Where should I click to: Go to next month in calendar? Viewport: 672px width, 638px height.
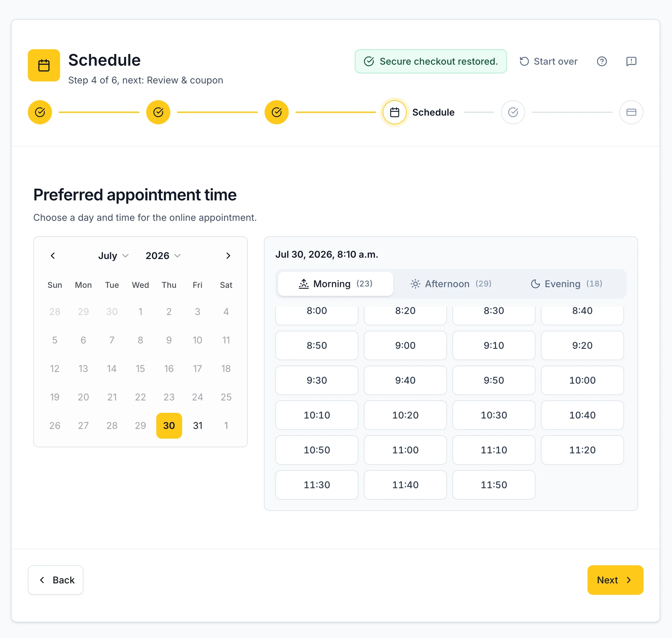[228, 256]
